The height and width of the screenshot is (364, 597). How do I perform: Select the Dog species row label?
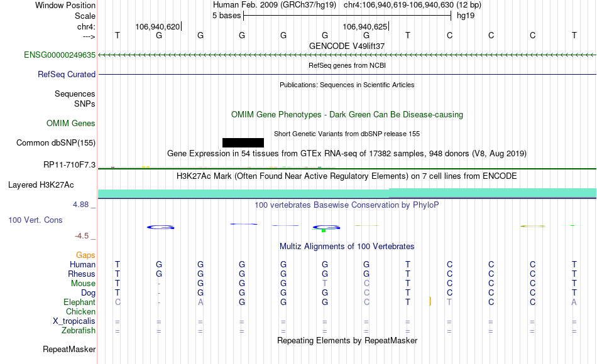pos(88,293)
